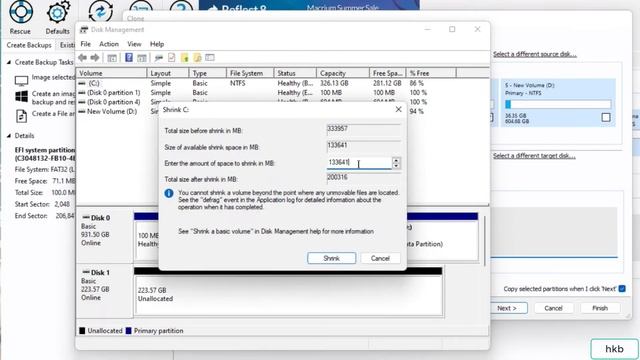The width and height of the screenshot is (640, 360).
Task: Click Cancel in the Clone wizard
Action: [553, 308]
